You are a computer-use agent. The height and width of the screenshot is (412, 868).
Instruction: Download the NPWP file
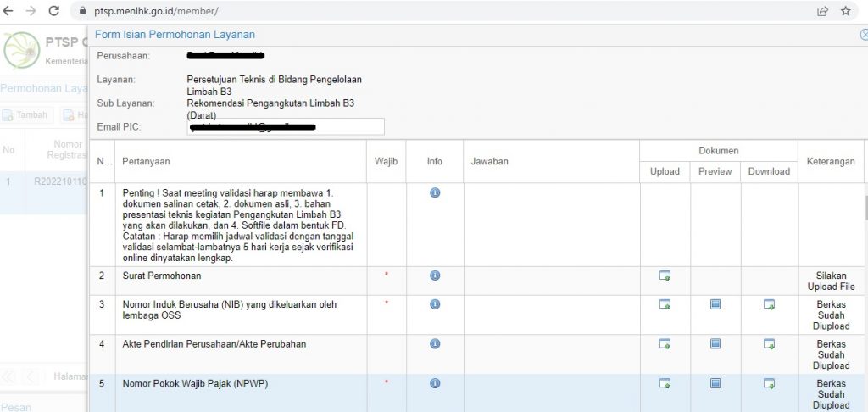click(769, 383)
